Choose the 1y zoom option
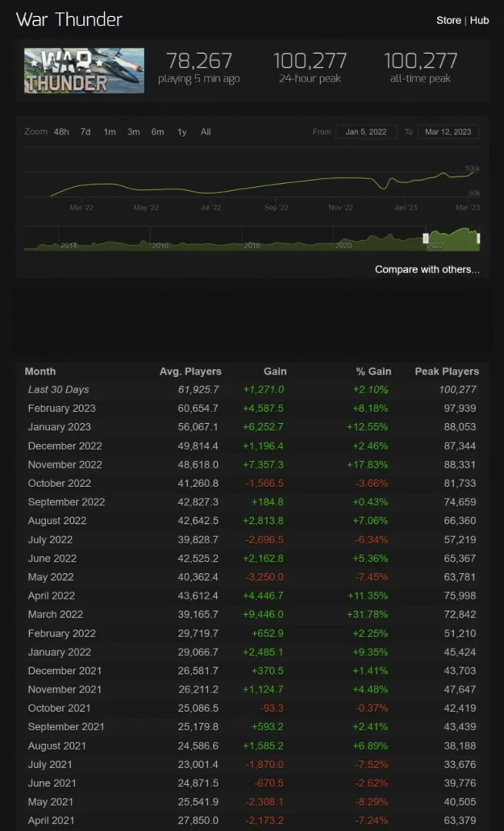The width and height of the screenshot is (504, 831). pyautogui.click(x=182, y=132)
